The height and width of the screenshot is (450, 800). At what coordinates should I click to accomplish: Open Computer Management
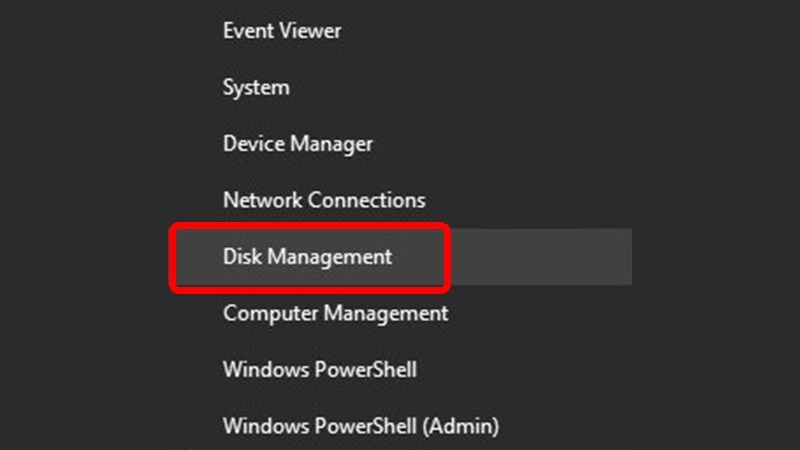[336, 313]
